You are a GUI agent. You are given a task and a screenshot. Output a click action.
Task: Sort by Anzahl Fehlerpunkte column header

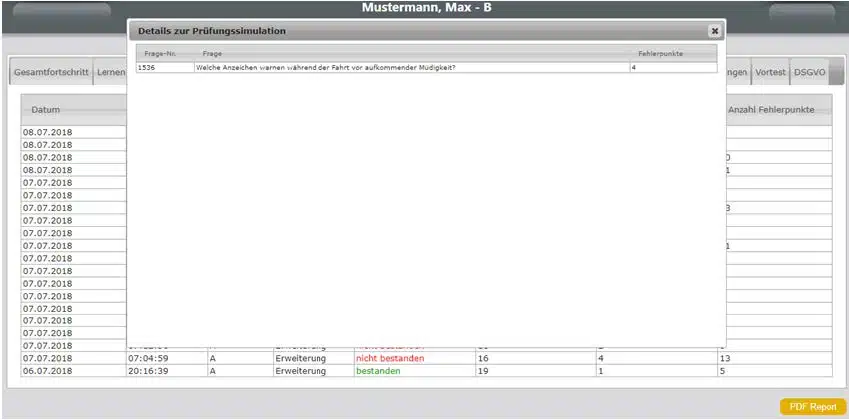(x=771, y=109)
